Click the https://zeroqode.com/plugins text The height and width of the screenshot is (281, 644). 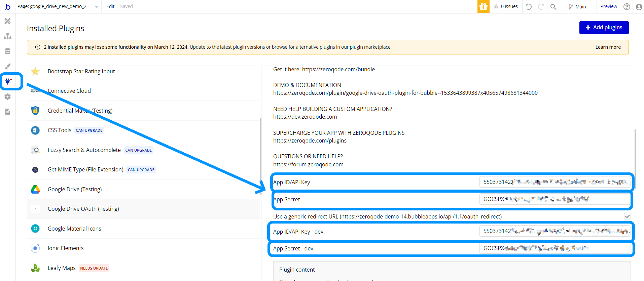[310, 140]
